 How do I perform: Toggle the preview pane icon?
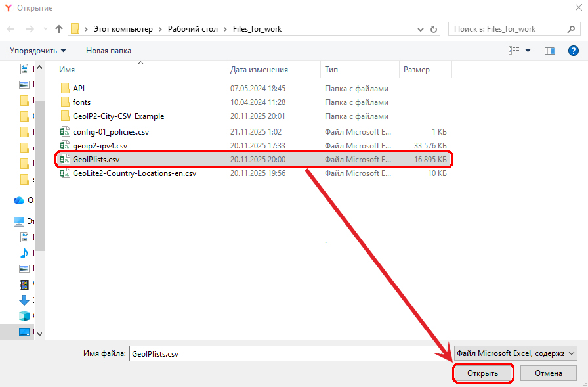(x=550, y=51)
